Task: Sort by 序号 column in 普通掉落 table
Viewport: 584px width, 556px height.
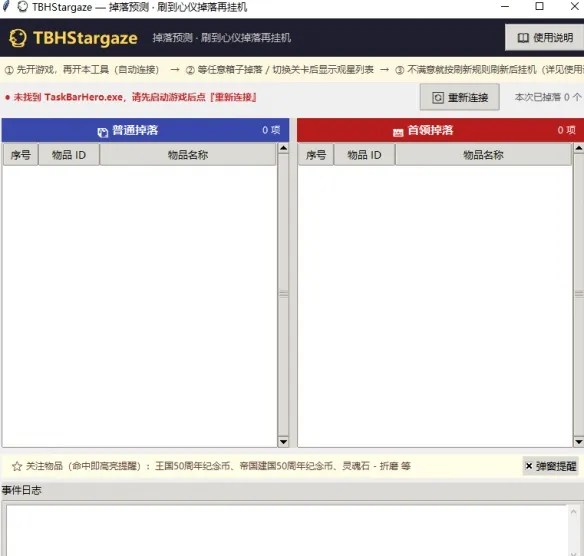Action: point(20,155)
